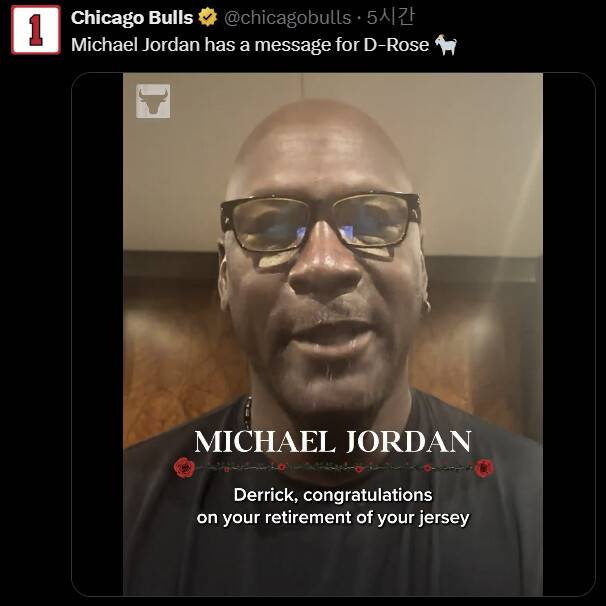Click the gold verified badge
The image size is (606, 606).
click(x=208, y=17)
